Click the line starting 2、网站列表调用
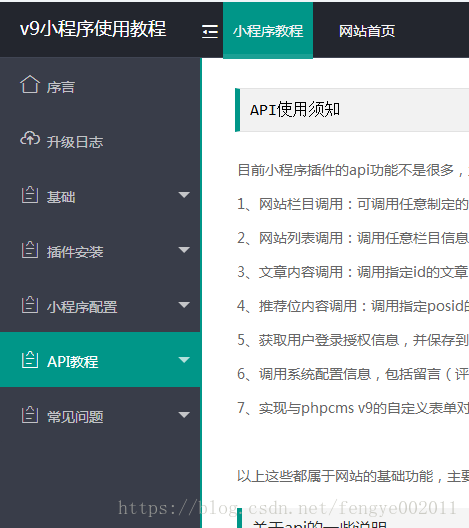Image resolution: width=469 pixels, height=528 pixels. click(x=353, y=238)
